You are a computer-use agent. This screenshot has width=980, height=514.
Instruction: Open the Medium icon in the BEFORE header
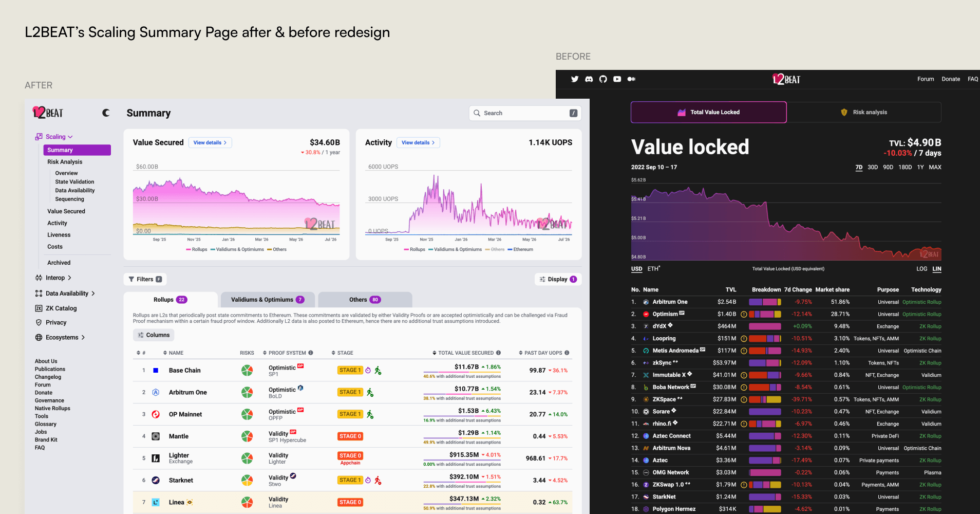[x=631, y=79]
